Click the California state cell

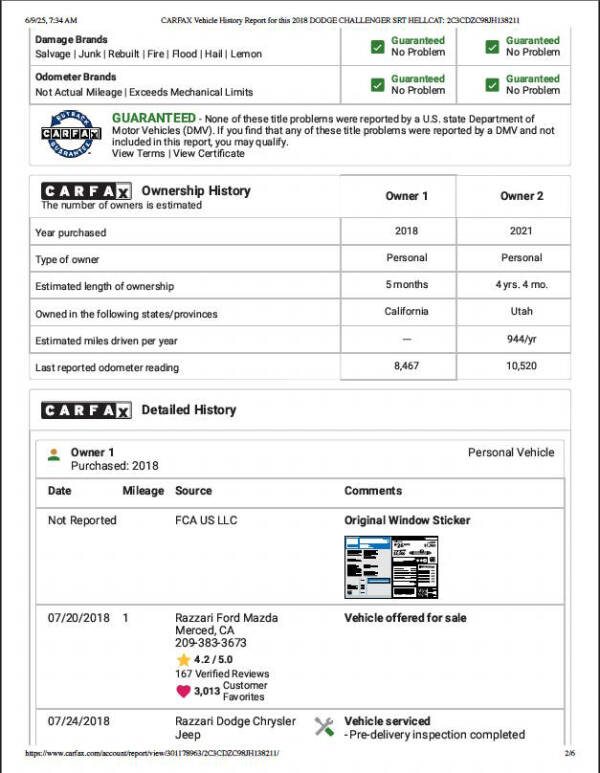pos(406,311)
